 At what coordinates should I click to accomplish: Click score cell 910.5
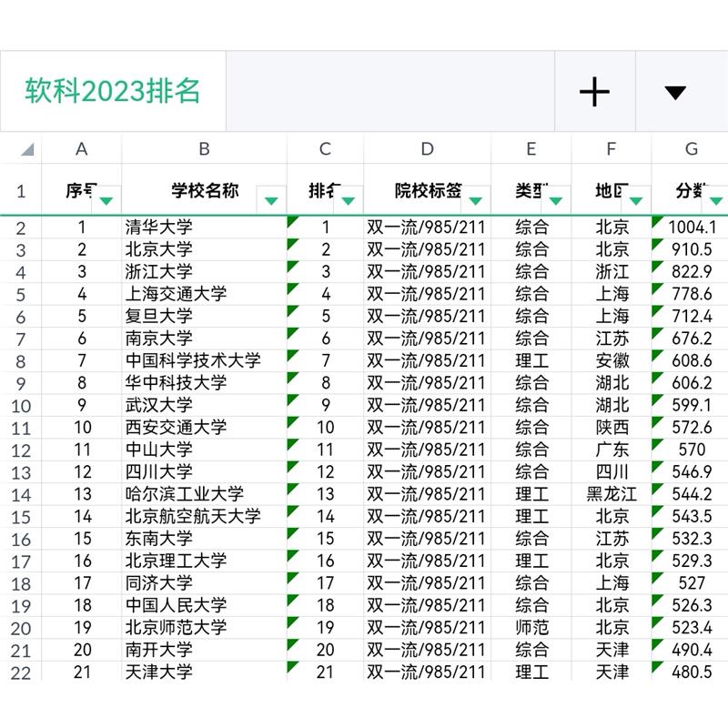[691, 249]
